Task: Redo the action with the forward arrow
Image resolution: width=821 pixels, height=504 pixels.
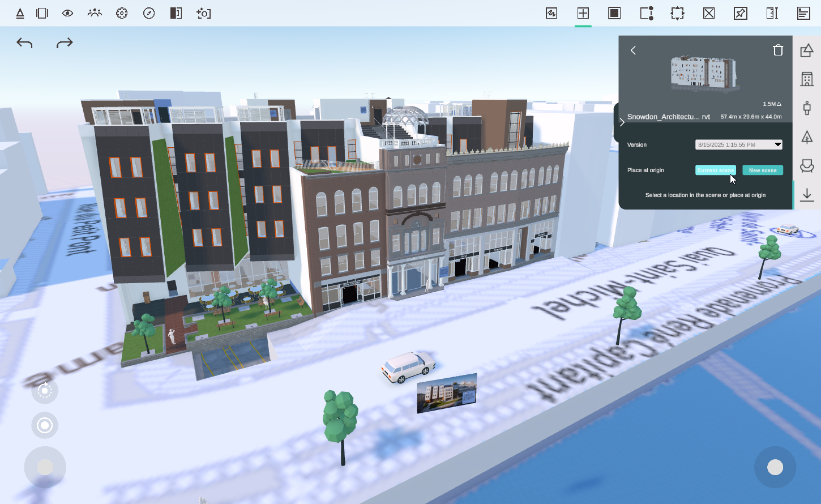Action: [x=65, y=43]
